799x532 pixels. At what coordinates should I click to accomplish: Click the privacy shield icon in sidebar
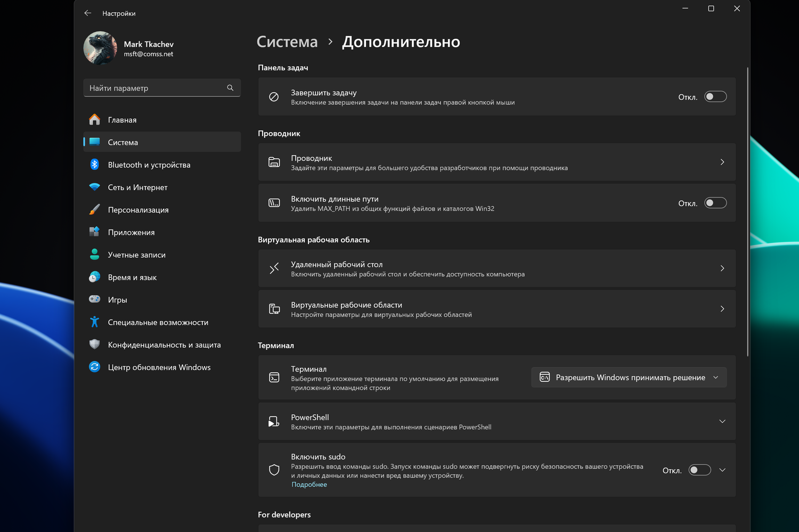[x=95, y=345]
